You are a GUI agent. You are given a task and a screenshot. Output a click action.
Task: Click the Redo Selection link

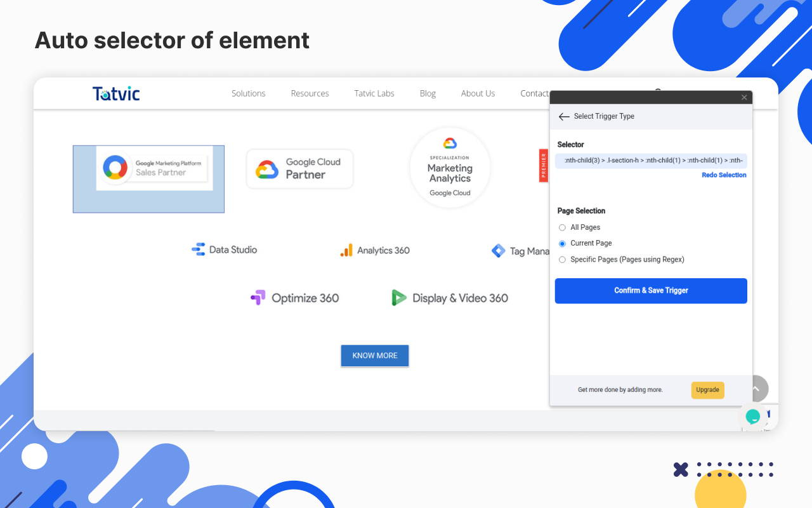click(x=724, y=175)
